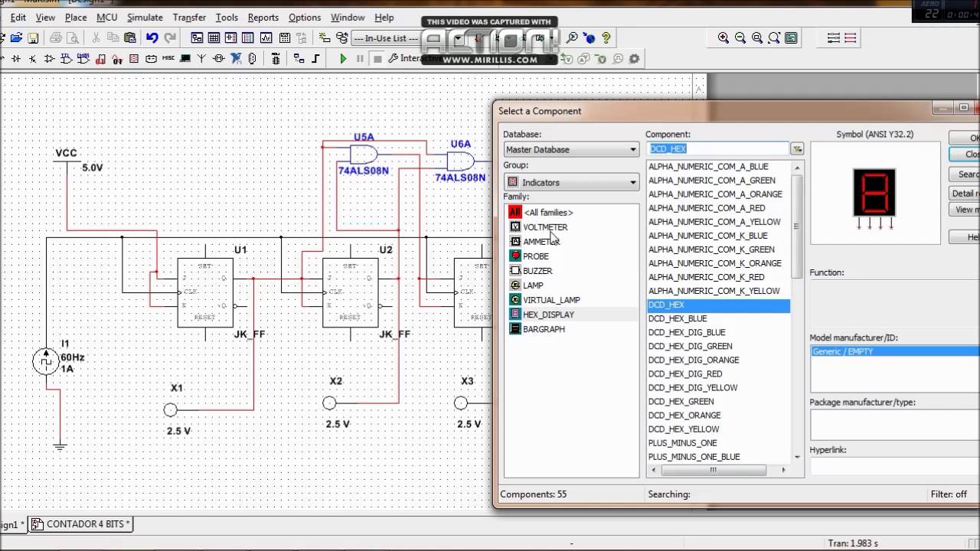This screenshot has width=980, height=551.
Task: Click the Paste clipboard toolbar icon
Action: point(130,37)
